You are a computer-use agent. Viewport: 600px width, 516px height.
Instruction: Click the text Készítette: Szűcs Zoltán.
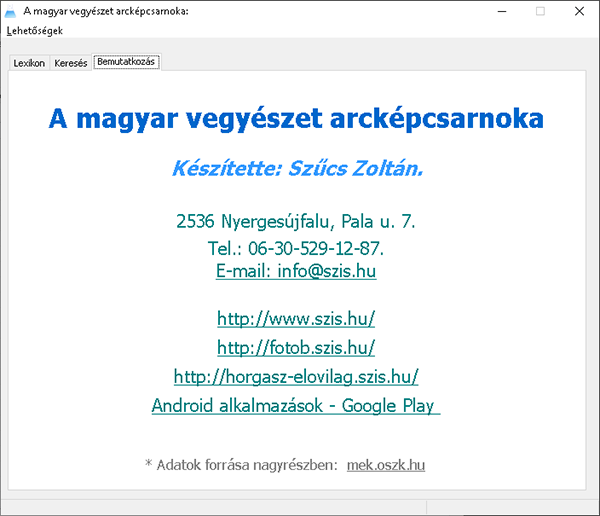[298, 168]
